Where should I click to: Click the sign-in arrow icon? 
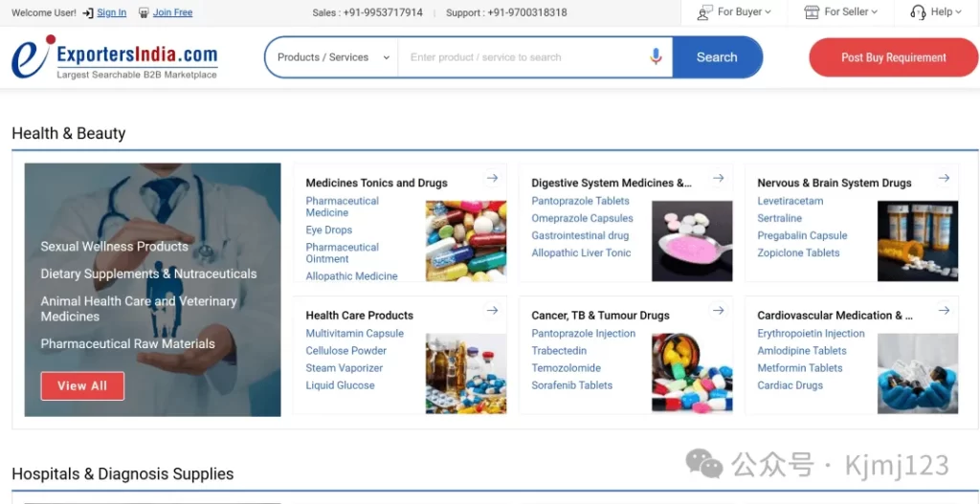coord(88,12)
